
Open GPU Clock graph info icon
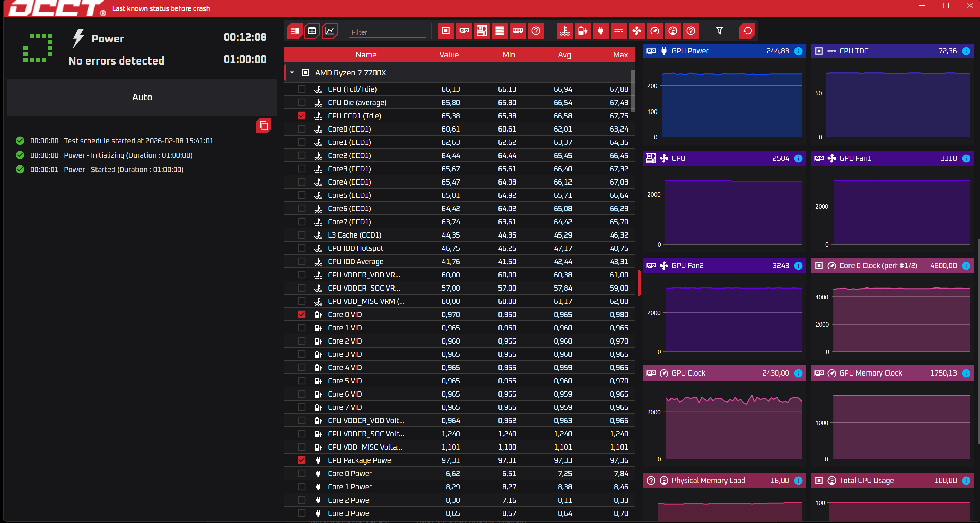799,373
